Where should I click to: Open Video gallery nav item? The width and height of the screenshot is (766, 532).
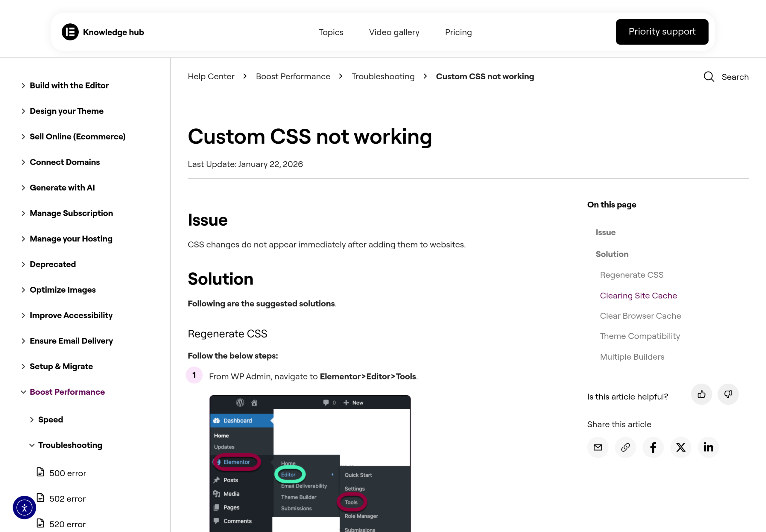click(x=394, y=32)
